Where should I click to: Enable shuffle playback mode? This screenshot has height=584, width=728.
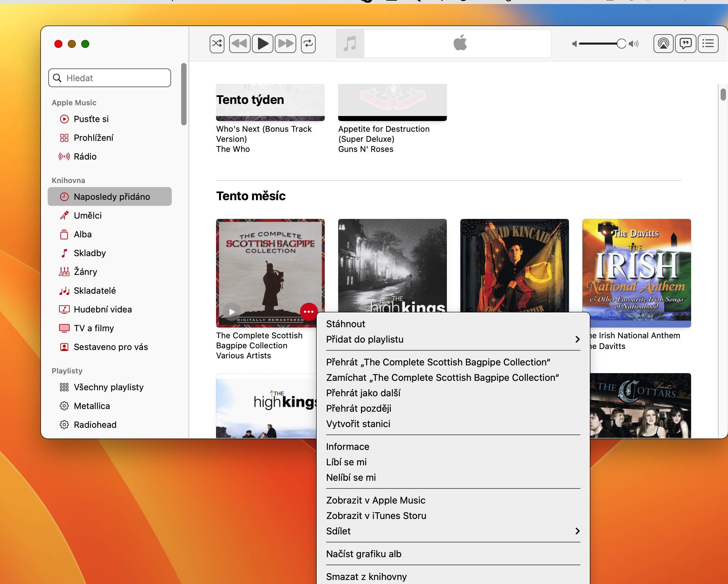tap(217, 43)
